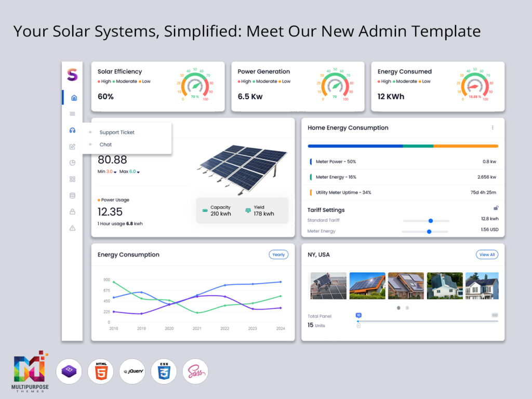Toggle the Tariff Settings unlock icon
532x399 pixels.
(496, 208)
